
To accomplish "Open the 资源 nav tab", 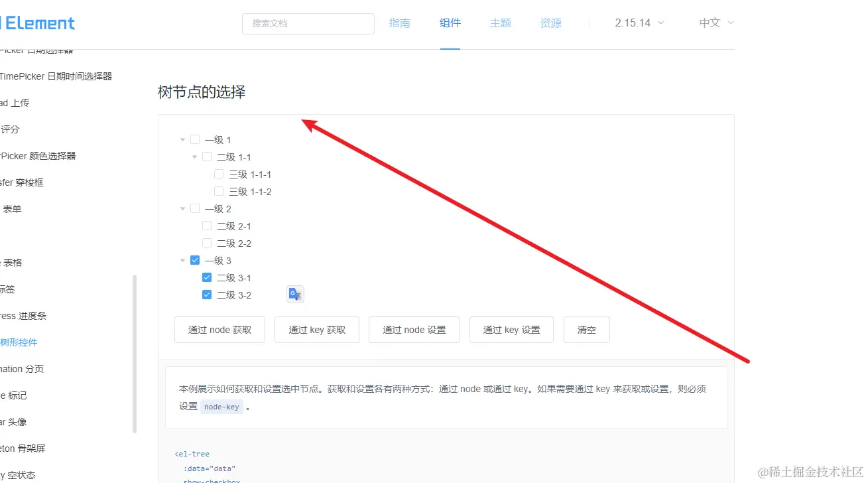I will pyautogui.click(x=551, y=23).
